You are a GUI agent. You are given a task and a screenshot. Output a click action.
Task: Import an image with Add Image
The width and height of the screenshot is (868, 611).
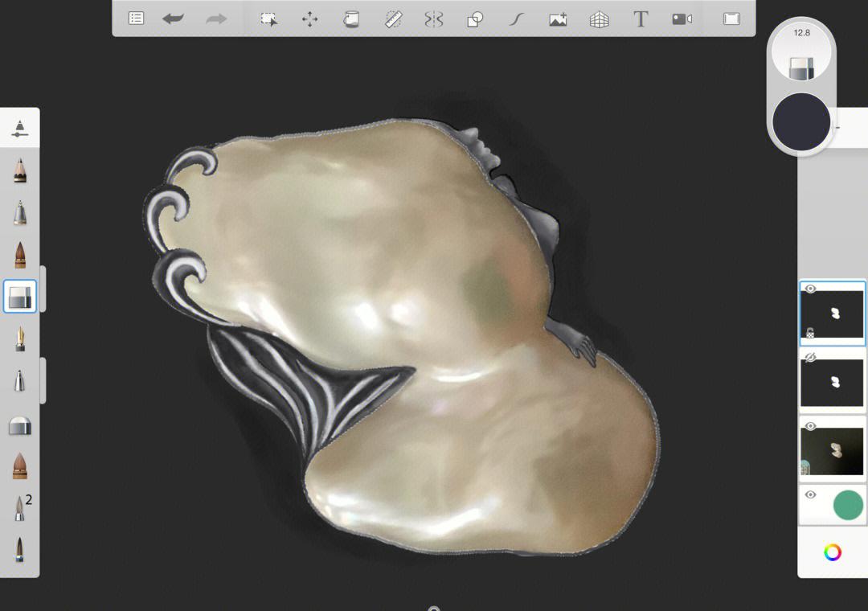[558, 19]
